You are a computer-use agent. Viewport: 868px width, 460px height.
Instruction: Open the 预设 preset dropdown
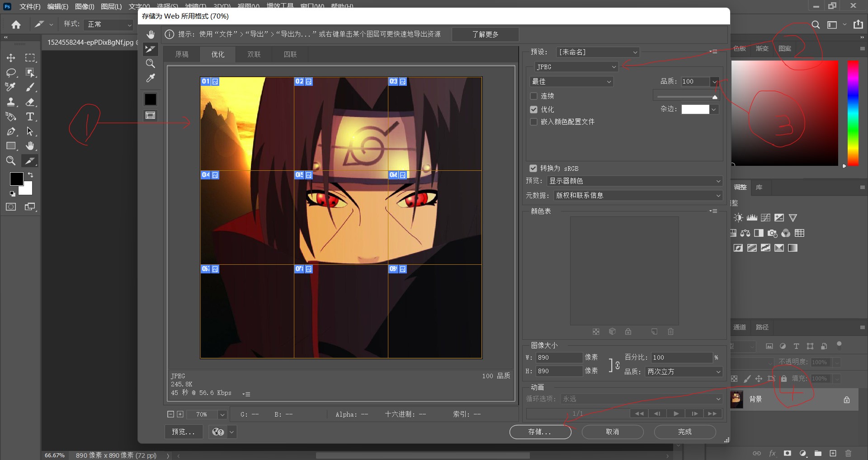[x=598, y=52]
